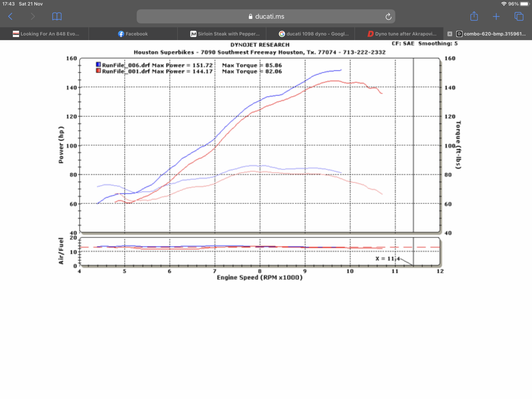The width and height of the screenshot is (532, 399).
Task: Go back with the Safari back arrow
Action: coord(10,16)
